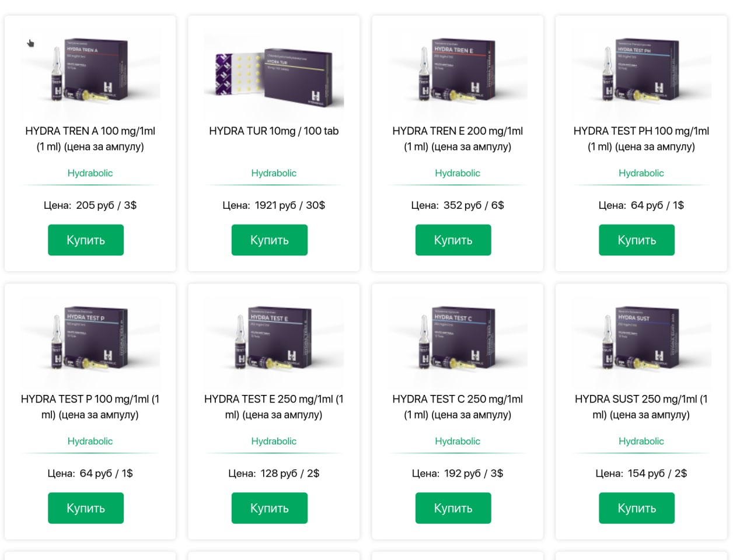Click Купить for HYDRA TEST PH
747x560 pixels.
point(636,240)
